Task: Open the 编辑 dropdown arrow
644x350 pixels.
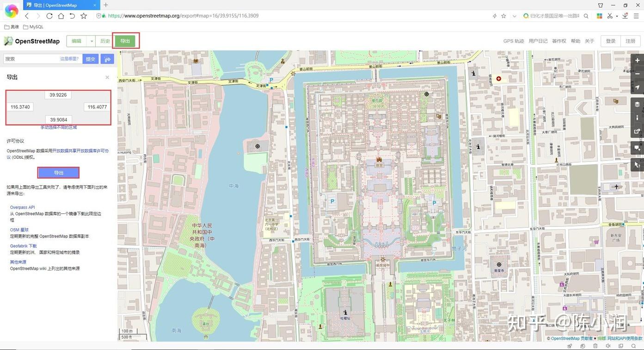Action: tap(91, 41)
